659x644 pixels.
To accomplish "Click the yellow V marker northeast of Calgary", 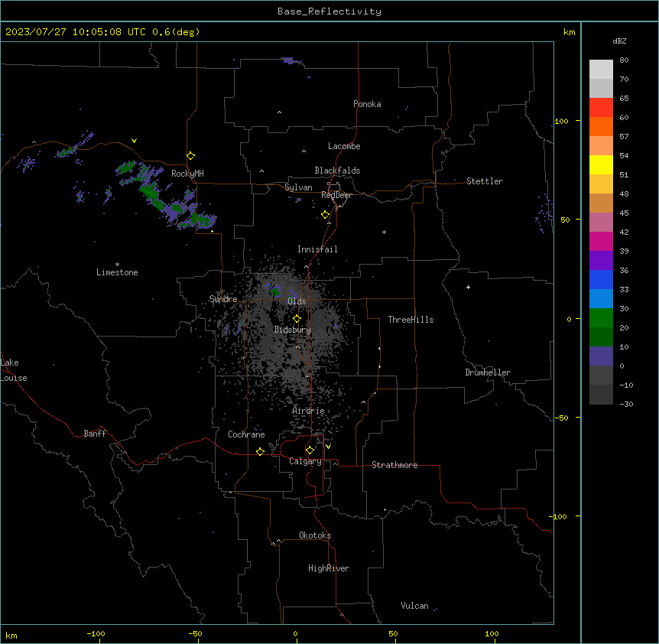I will coord(328,447).
